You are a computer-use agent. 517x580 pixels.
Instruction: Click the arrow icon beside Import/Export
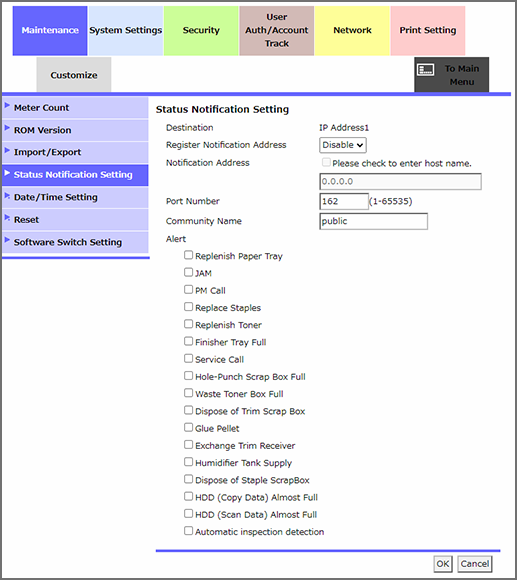(x=7, y=150)
